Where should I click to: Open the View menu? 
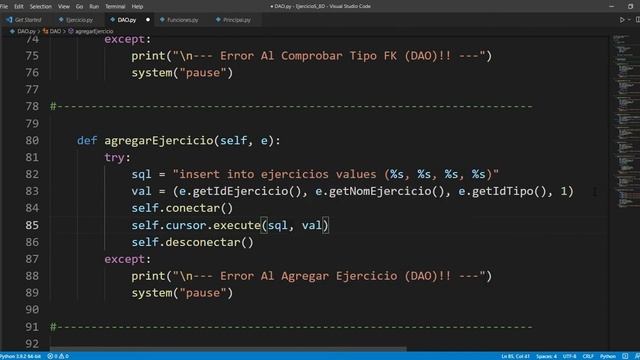64,7
